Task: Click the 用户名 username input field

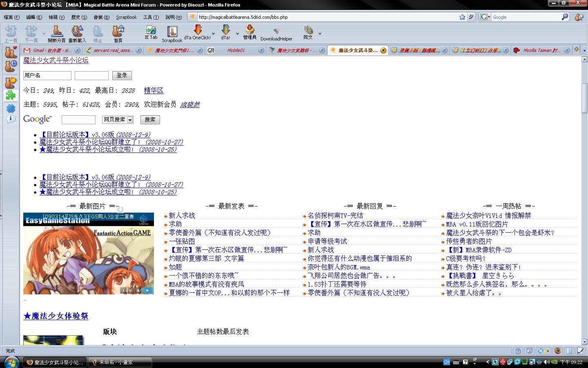Action: [47, 76]
